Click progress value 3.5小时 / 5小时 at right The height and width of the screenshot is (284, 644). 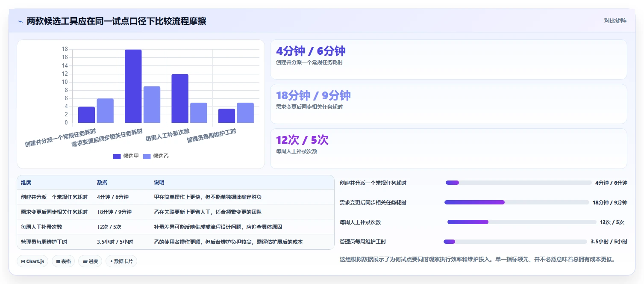(x=609, y=242)
